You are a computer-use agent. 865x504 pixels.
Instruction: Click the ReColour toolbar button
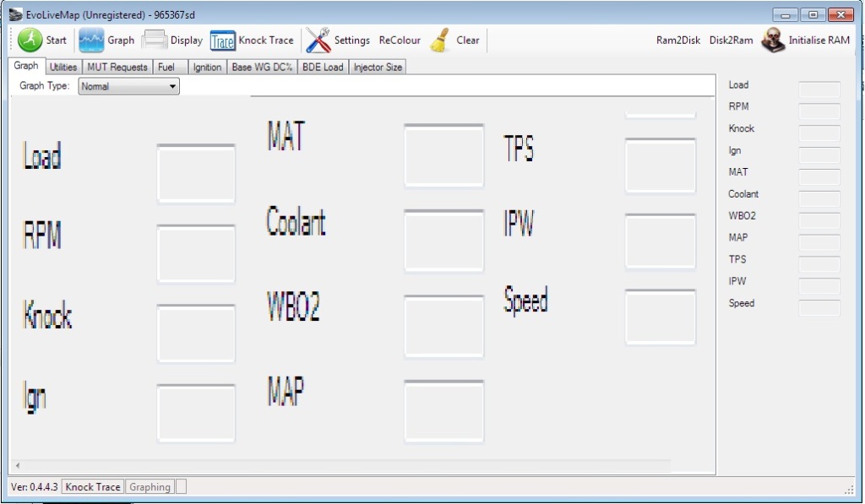pos(400,41)
